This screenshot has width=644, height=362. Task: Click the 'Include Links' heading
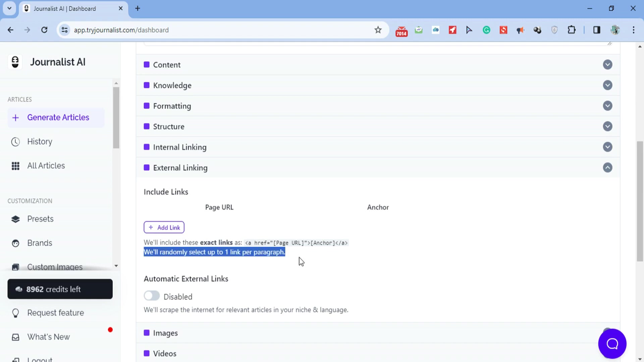click(166, 192)
